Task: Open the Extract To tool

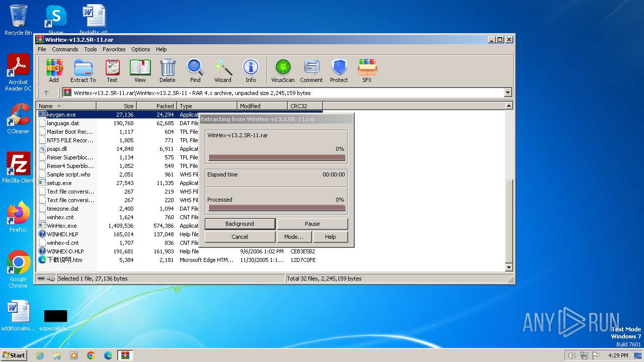Action: (x=83, y=70)
